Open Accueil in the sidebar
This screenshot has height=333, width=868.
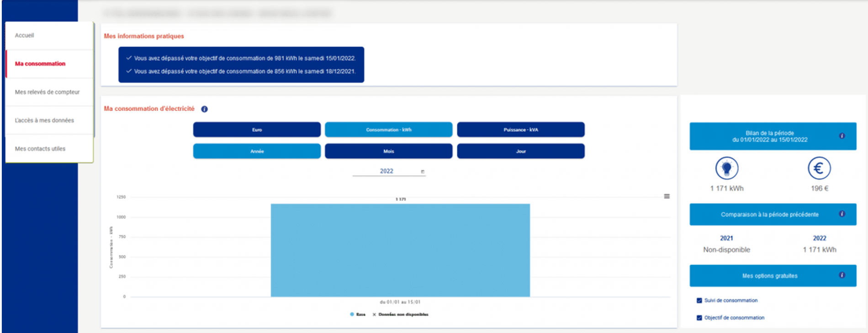[25, 36]
